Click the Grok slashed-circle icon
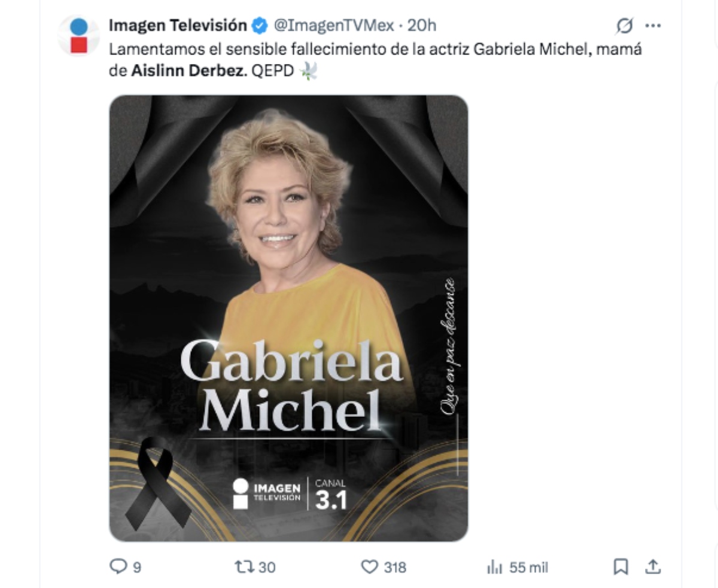The height and width of the screenshot is (588, 718). pos(624,26)
